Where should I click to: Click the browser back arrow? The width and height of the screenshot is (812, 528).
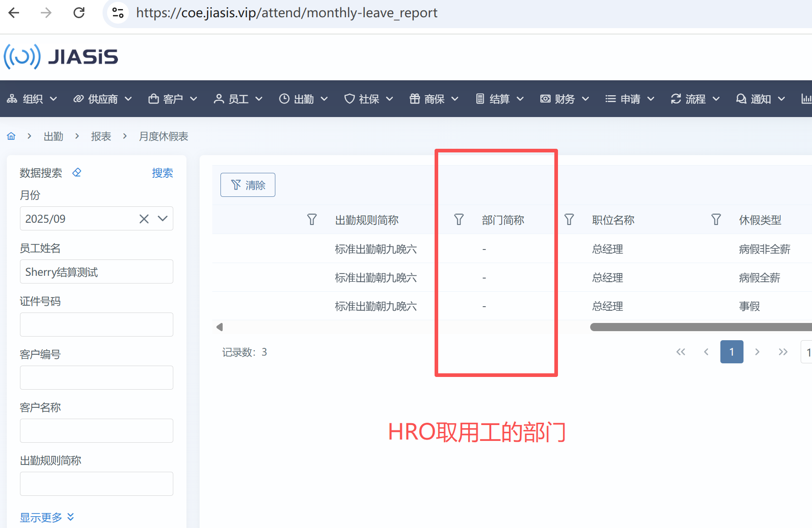pyautogui.click(x=14, y=13)
